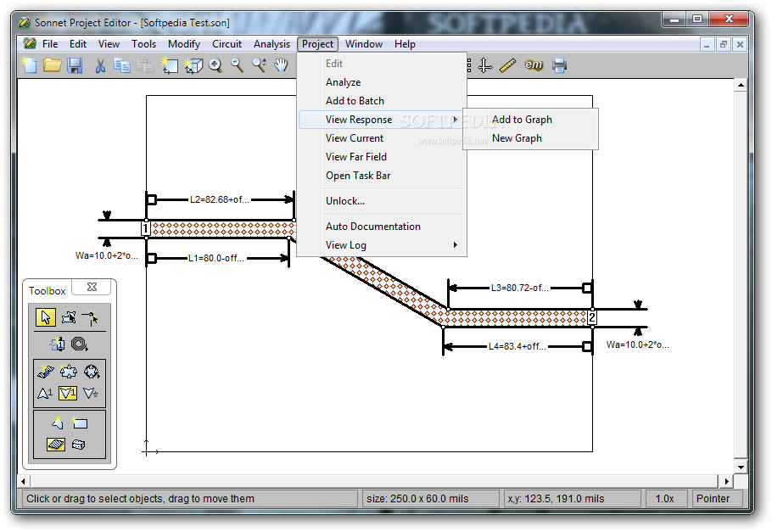The image size is (772, 532).
Task: Click port 1 box on the circuit
Action: click(x=145, y=228)
